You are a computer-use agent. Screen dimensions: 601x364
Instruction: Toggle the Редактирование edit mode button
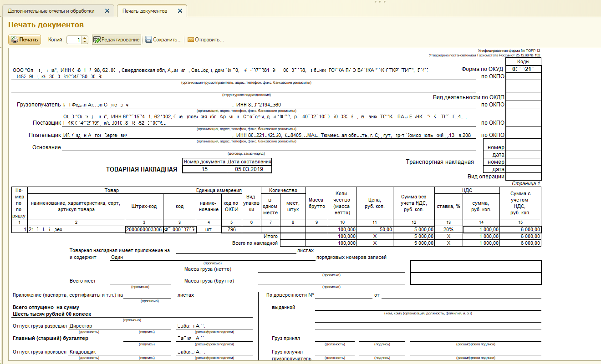[x=117, y=40]
